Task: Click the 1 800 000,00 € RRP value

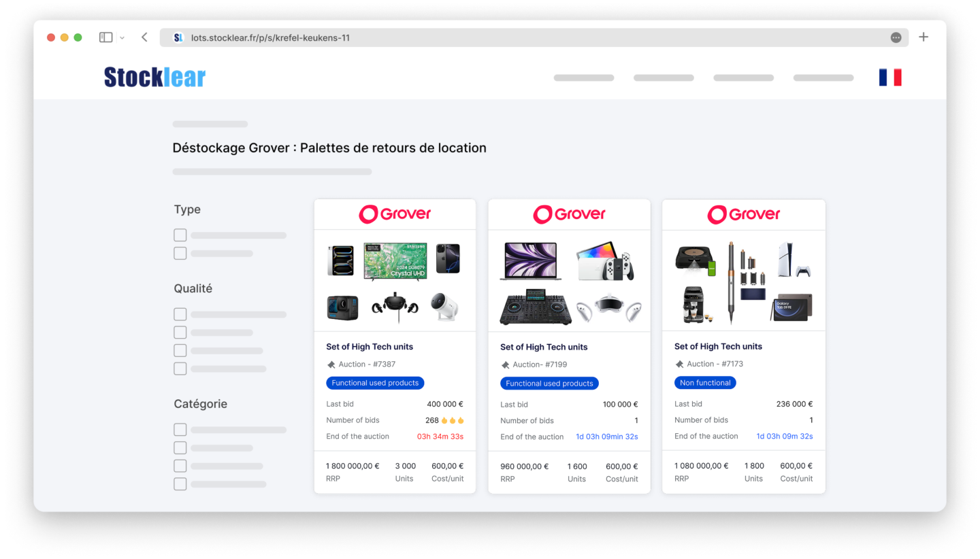Action: (353, 467)
